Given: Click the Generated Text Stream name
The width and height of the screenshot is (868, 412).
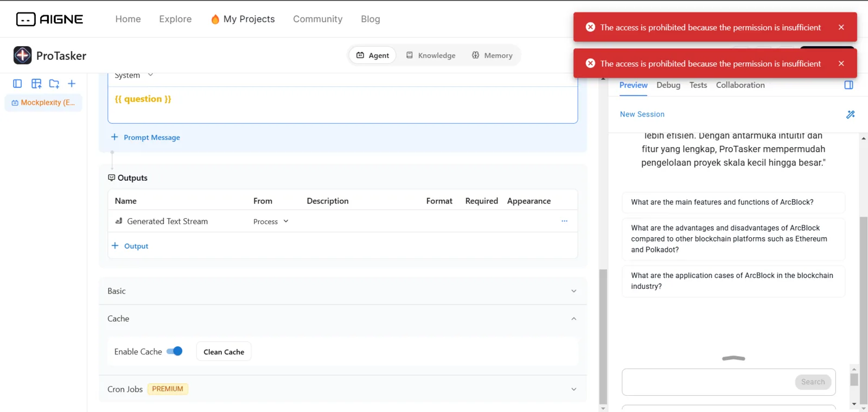Looking at the screenshot, I should [x=167, y=221].
